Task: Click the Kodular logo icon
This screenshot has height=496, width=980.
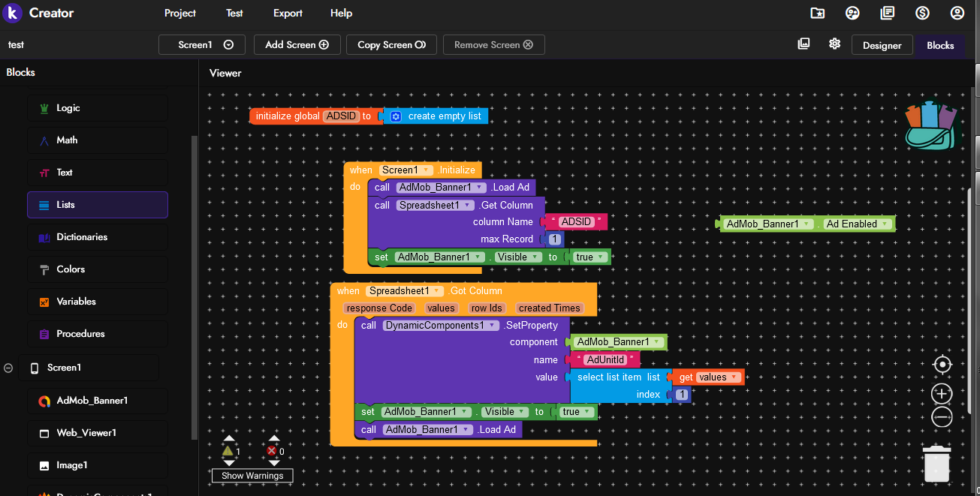Action: tap(13, 14)
